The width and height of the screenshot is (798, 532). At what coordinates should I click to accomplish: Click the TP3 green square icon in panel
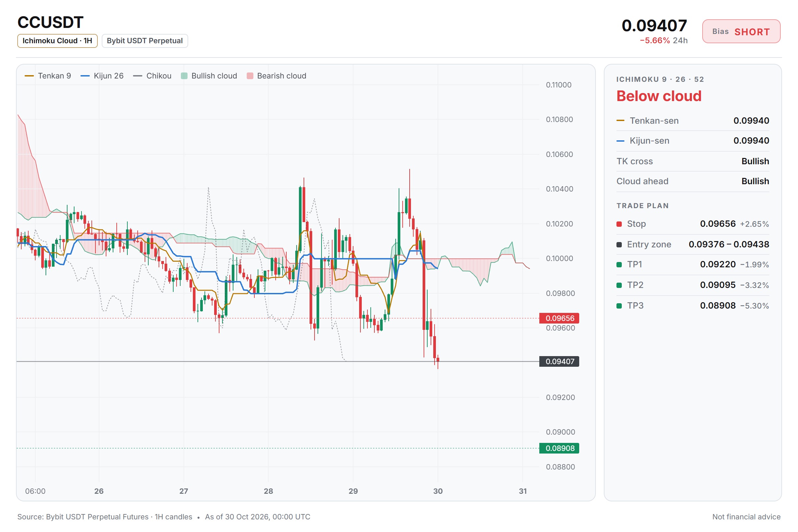coord(619,306)
